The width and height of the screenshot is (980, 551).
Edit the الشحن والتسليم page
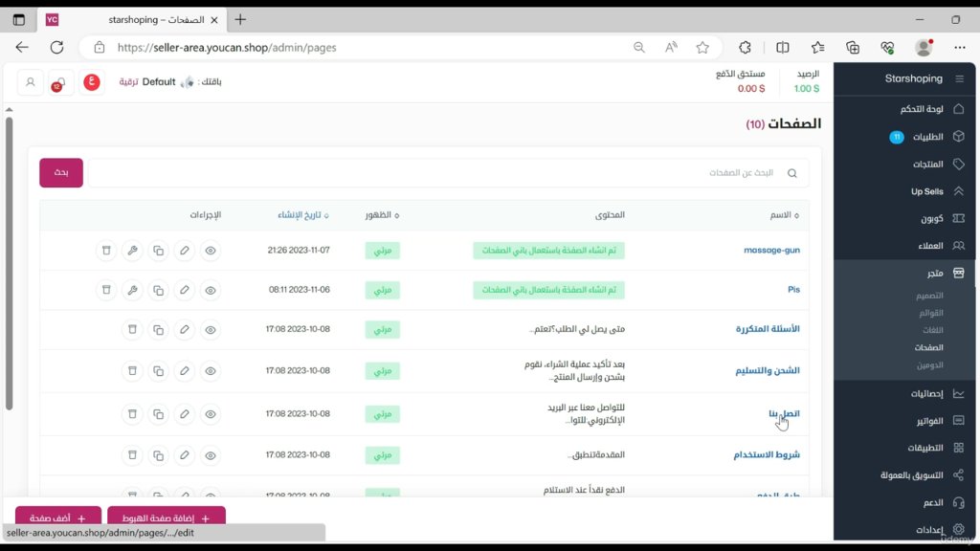pos(185,371)
